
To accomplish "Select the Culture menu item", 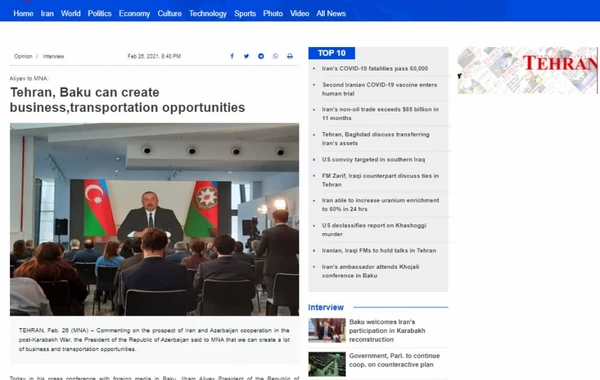I will click(x=170, y=13).
